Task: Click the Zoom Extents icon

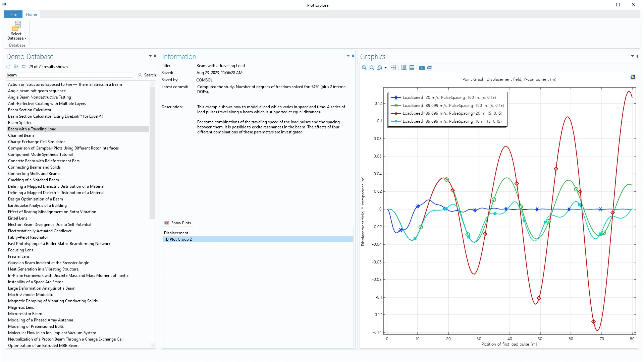Action: (x=393, y=68)
